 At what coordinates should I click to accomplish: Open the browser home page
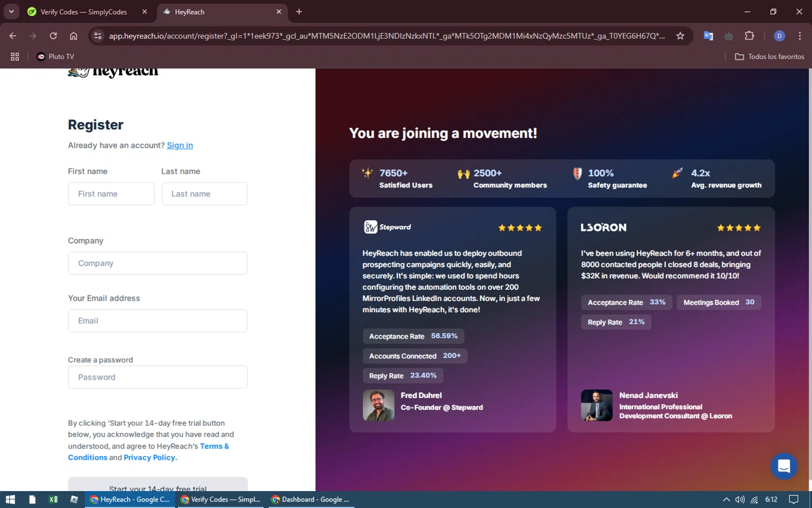click(x=74, y=36)
